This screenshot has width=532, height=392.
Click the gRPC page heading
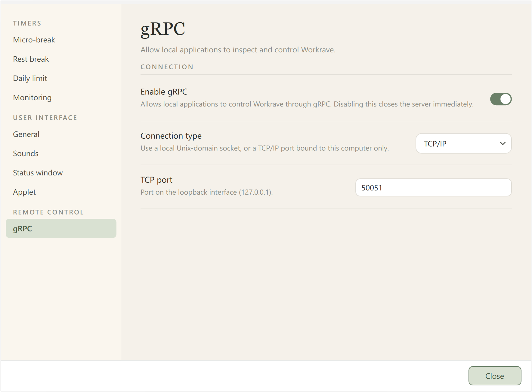[163, 29]
